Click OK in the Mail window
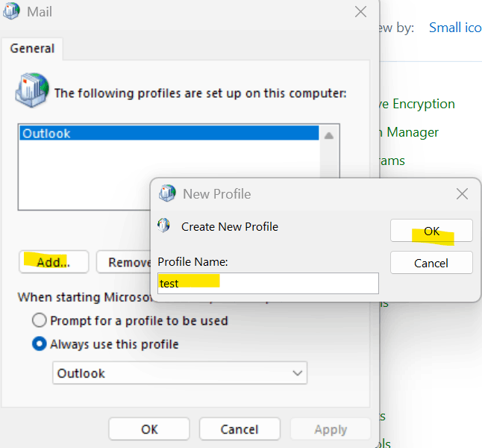482x448 pixels. pyautogui.click(x=149, y=429)
